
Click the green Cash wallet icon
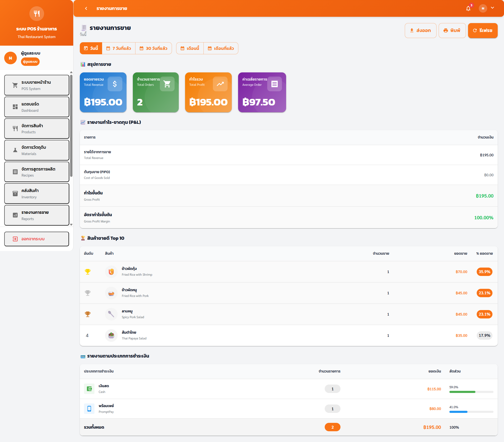[x=89, y=389]
